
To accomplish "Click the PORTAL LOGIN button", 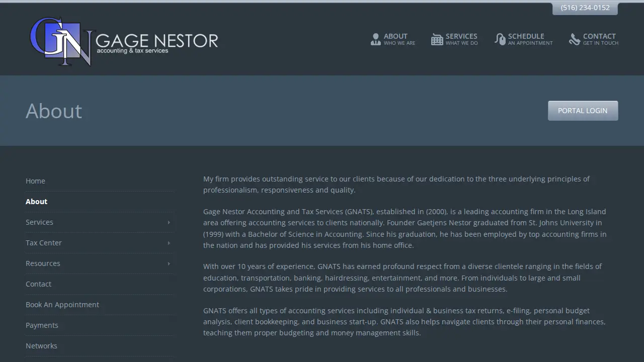I will 583,111.
